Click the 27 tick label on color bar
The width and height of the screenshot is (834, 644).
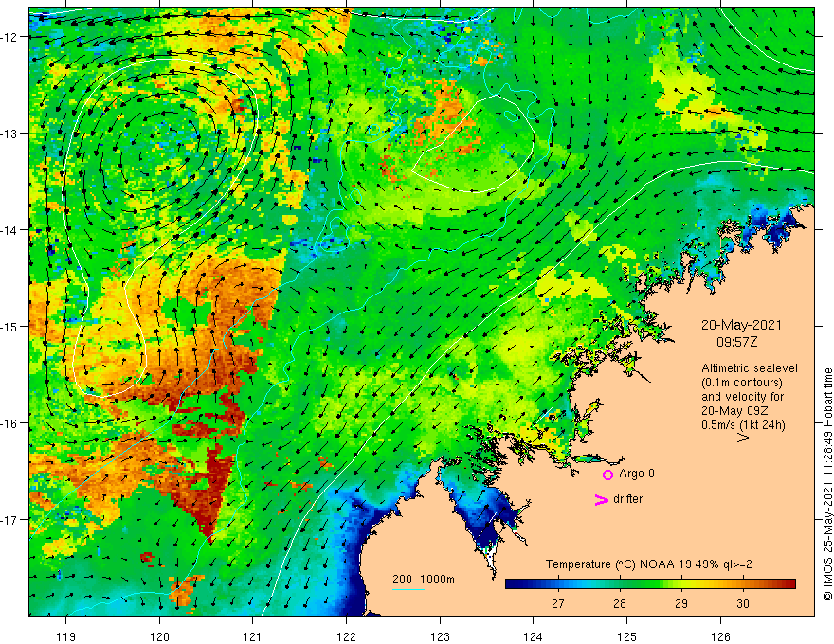click(x=558, y=603)
